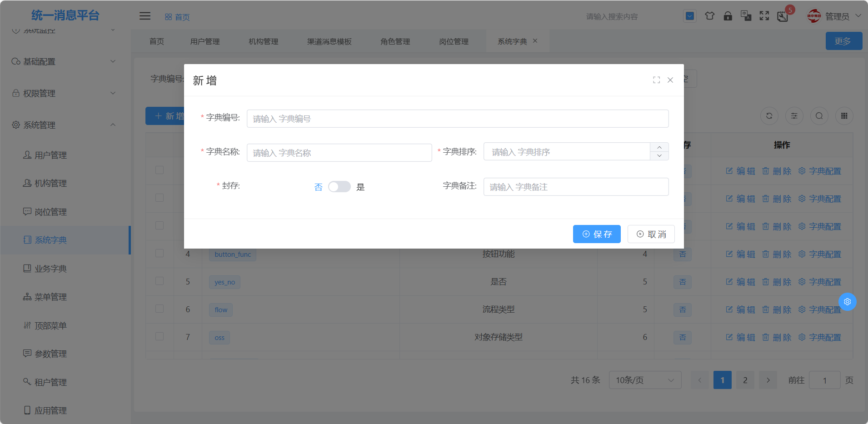Go to page 2
The height and width of the screenshot is (424, 868).
pos(745,380)
